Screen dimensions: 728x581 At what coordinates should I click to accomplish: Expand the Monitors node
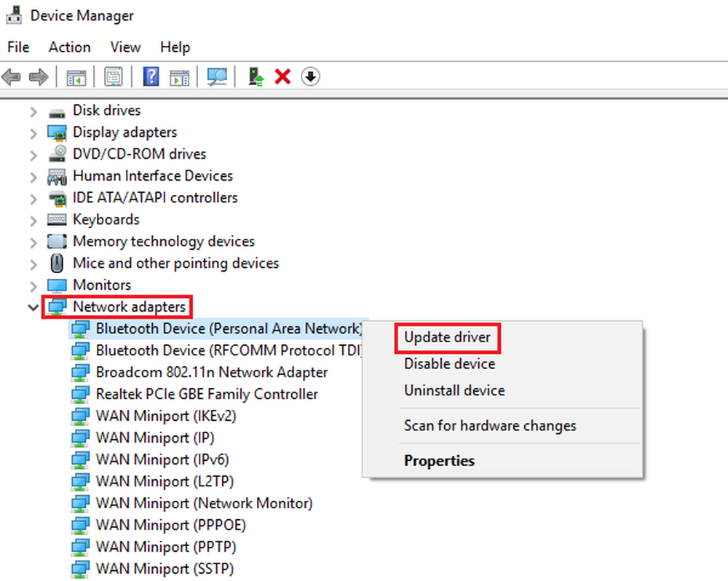point(33,286)
